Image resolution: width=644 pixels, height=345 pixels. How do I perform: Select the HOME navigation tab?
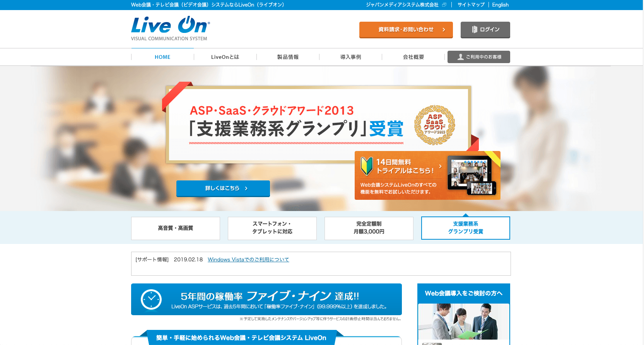[162, 57]
